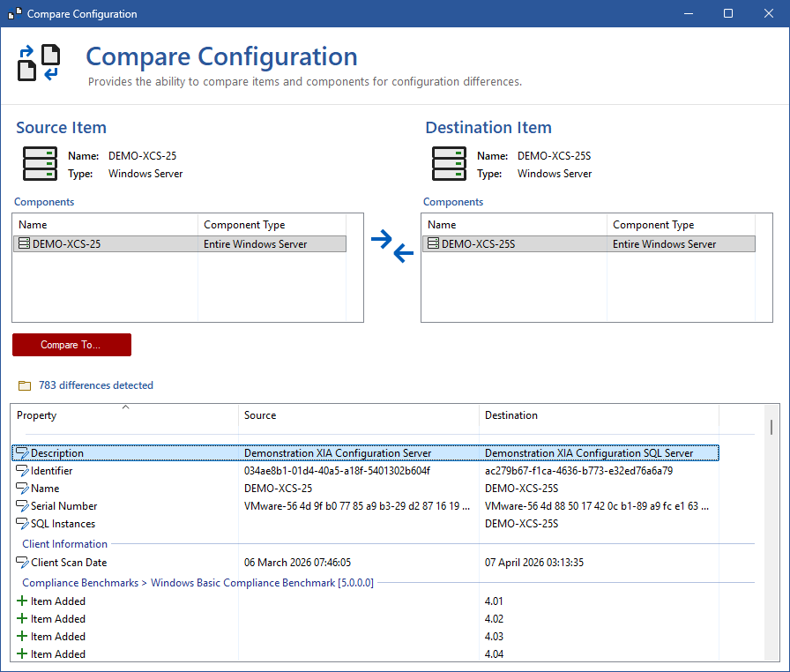Click the destination item server icon
The height and width of the screenshot is (672, 790).
(x=449, y=165)
